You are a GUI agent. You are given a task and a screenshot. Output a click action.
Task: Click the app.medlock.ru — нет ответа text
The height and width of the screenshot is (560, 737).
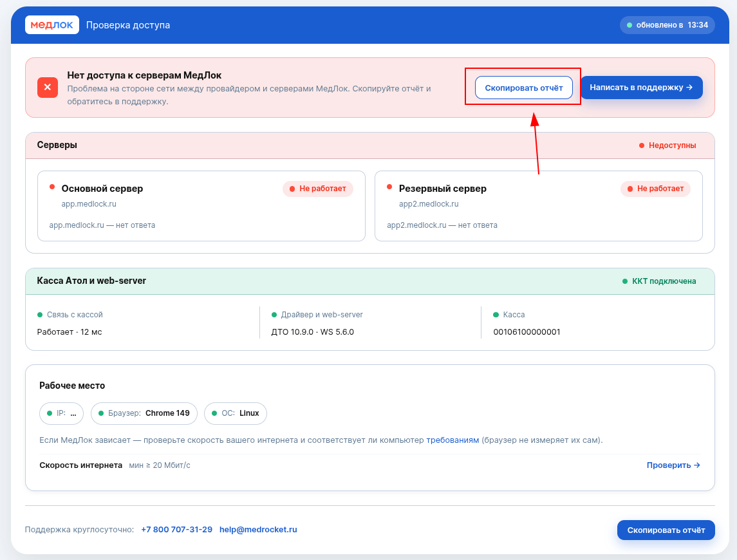pyautogui.click(x=102, y=225)
